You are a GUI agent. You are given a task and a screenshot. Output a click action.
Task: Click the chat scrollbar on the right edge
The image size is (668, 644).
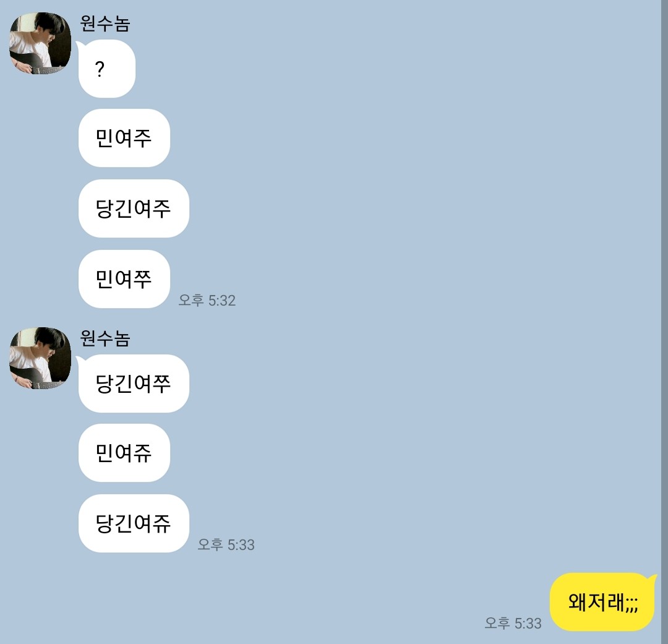[x=664, y=322]
